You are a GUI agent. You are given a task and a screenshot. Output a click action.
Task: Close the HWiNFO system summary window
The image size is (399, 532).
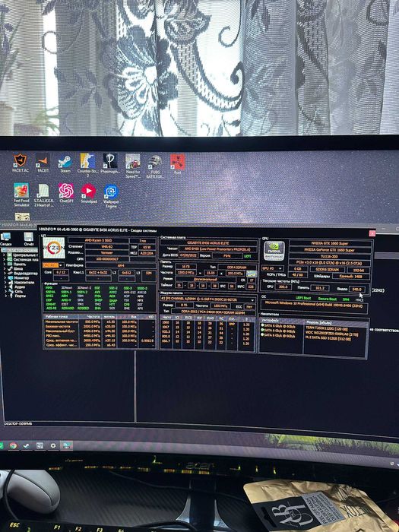pos(372,233)
